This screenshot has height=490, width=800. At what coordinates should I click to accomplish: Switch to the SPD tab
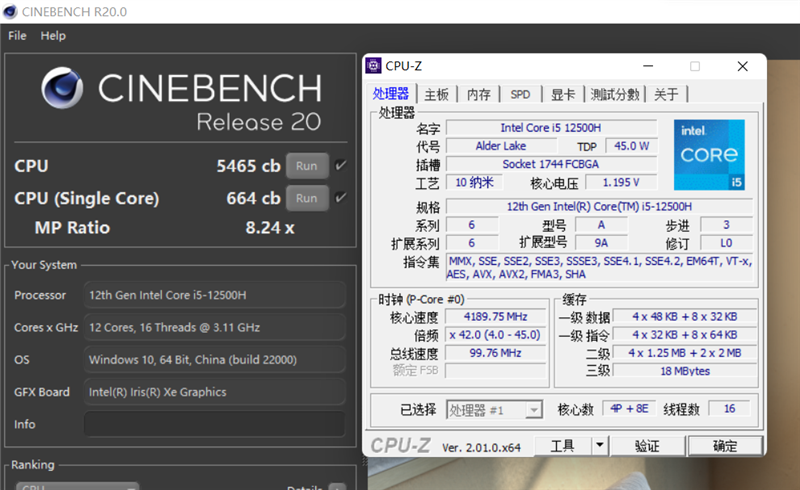[x=520, y=94]
